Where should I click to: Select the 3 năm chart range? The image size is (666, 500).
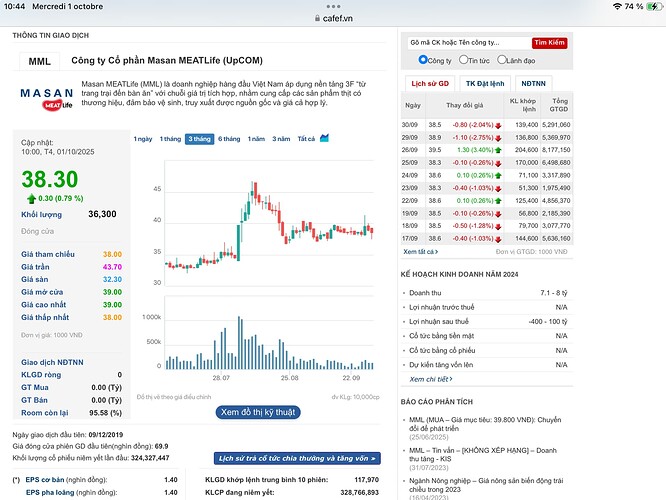[281, 139]
